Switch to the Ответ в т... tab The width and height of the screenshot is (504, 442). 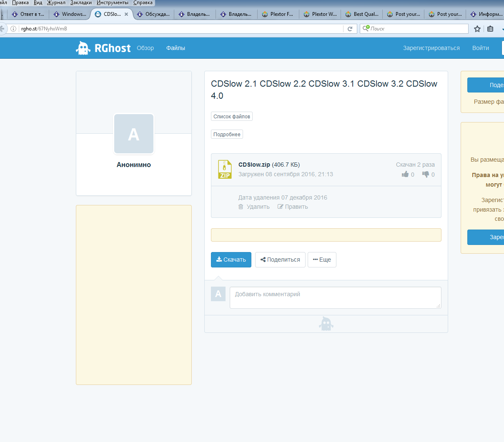pyautogui.click(x=28, y=14)
